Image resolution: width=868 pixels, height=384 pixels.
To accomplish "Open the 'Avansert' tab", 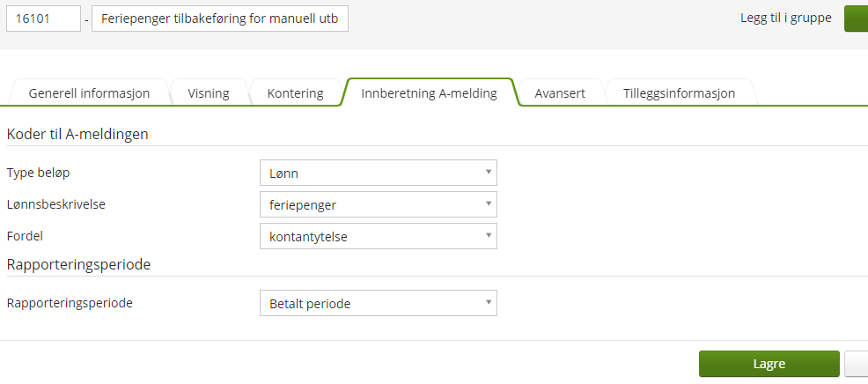I will (560, 93).
